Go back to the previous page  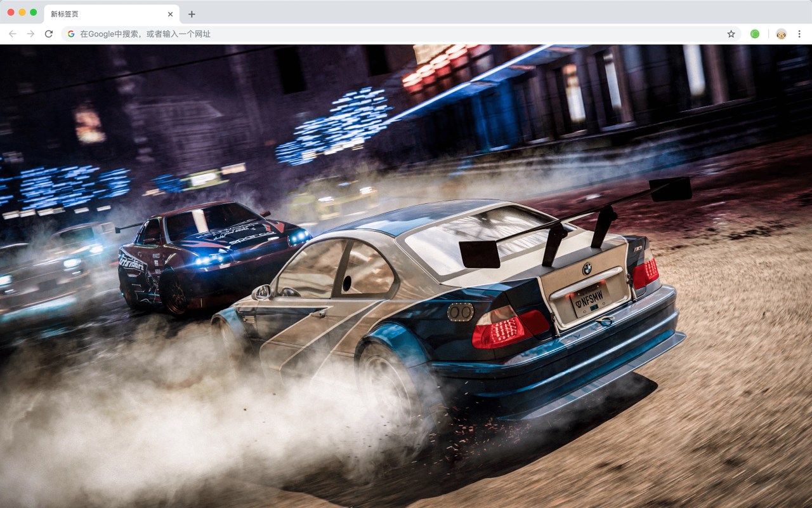tap(13, 34)
